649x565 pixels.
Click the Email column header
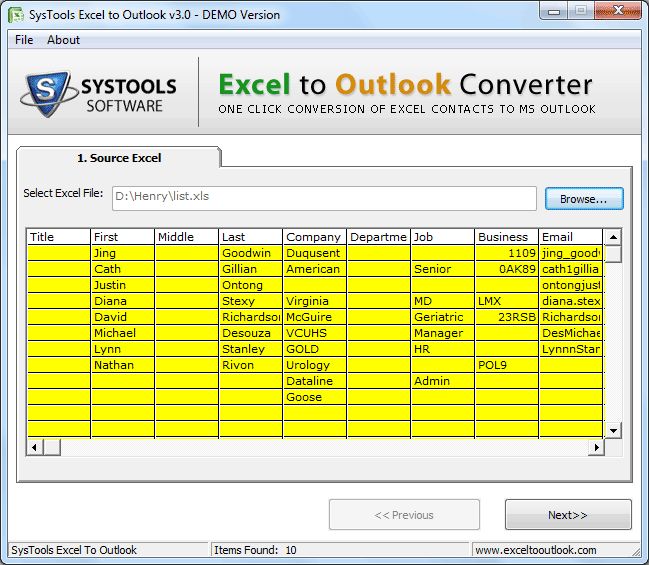[x=571, y=237]
